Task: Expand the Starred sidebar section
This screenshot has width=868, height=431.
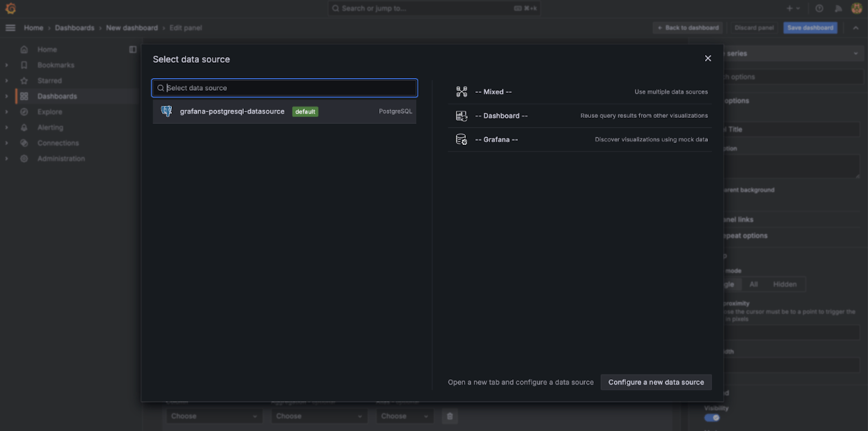Action: 7,81
